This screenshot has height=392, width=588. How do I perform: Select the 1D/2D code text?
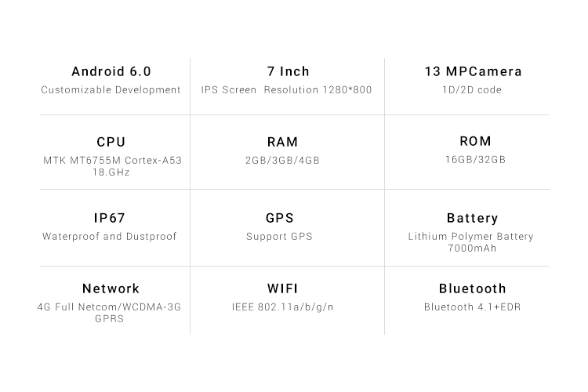tap(471, 90)
